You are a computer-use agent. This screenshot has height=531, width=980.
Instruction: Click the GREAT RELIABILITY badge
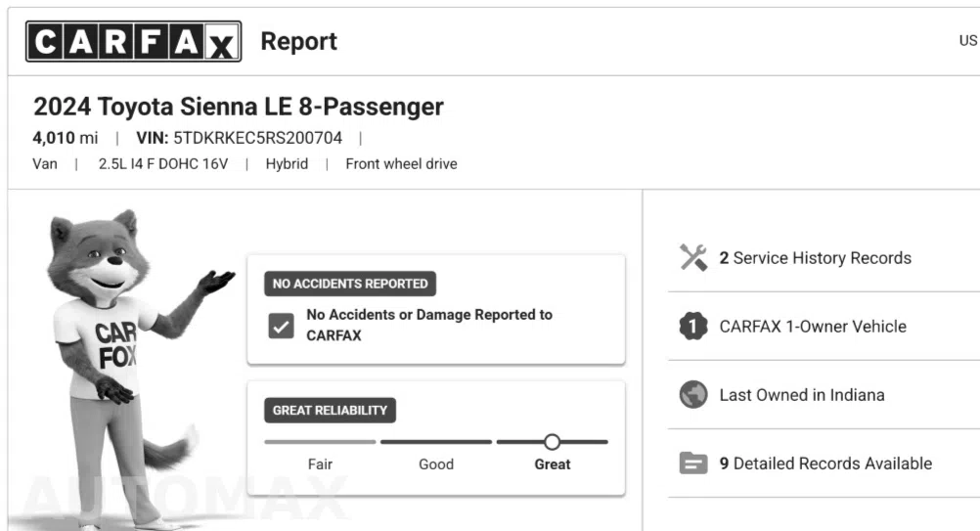(330, 411)
